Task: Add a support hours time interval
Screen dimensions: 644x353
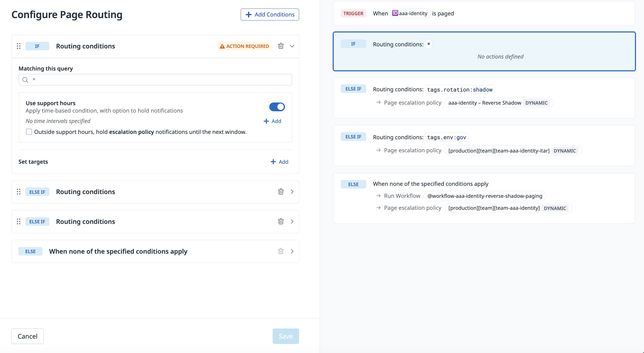Action: (x=272, y=121)
